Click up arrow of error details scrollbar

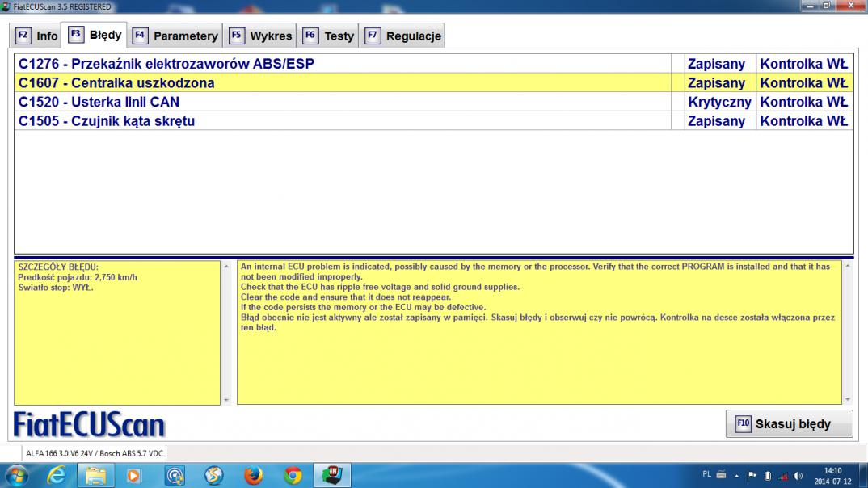pyautogui.click(x=225, y=267)
